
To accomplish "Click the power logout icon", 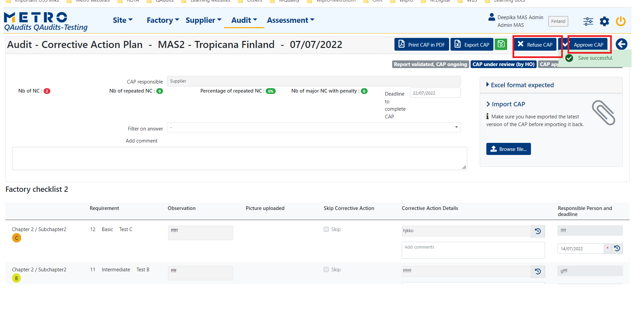I will tap(621, 21).
